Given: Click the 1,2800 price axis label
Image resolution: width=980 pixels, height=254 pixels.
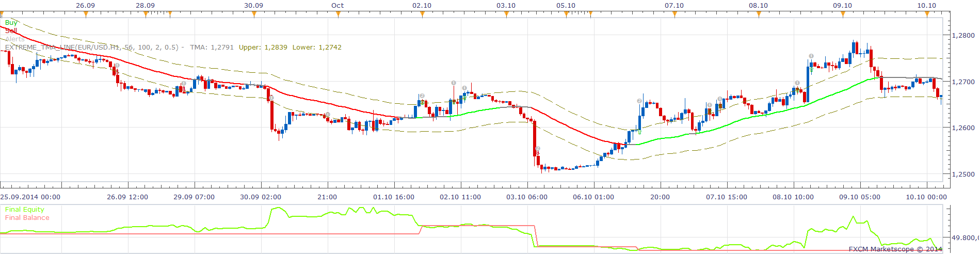Looking at the screenshot, I should [963, 36].
